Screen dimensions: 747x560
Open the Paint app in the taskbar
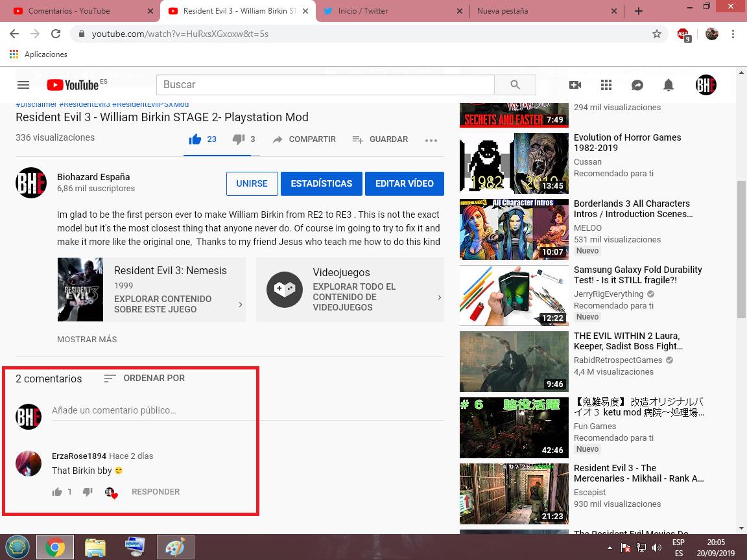click(175, 547)
